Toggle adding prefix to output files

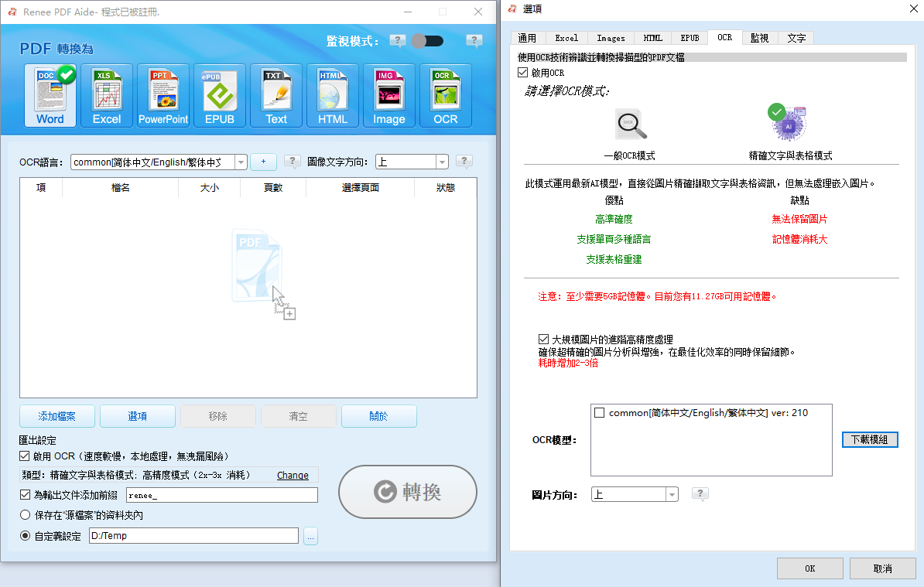[x=25, y=494]
